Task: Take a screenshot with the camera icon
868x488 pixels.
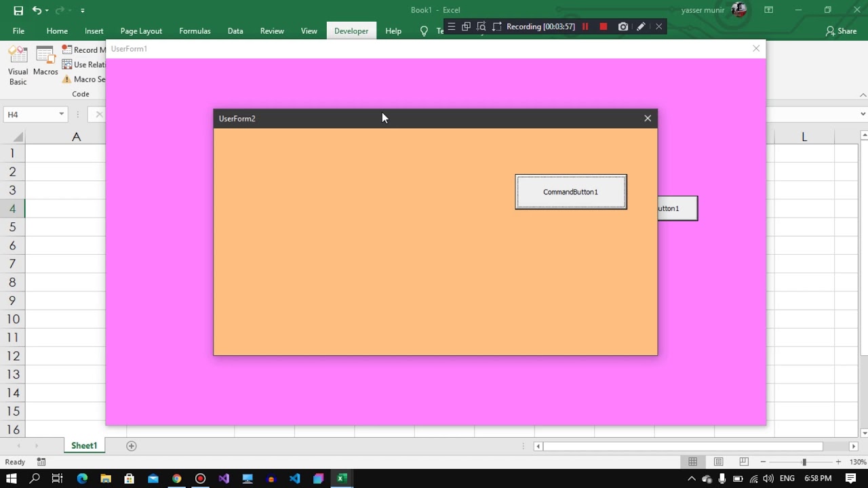Action: pos(623,26)
